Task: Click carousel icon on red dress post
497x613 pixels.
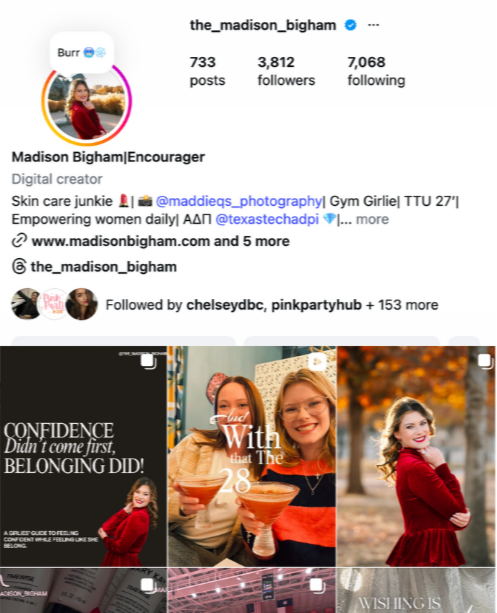Action: click(485, 361)
